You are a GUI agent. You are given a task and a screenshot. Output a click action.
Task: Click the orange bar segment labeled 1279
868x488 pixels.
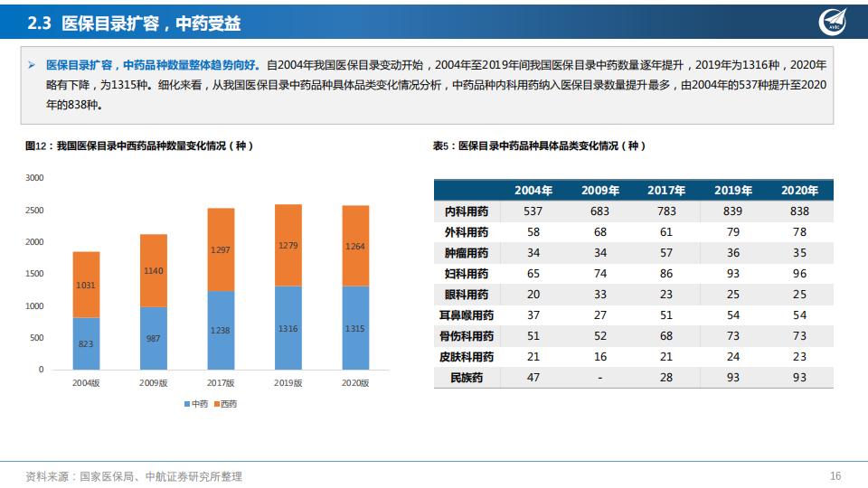click(288, 245)
